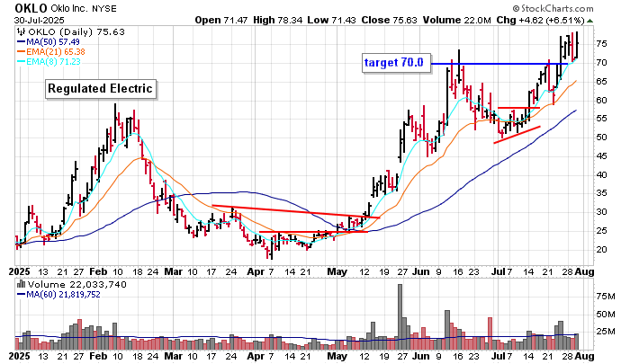The height and width of the screenshot is (364, 630).
Task: Click the 'Volume 22,033,740' legend text
Action: (77, 285)
